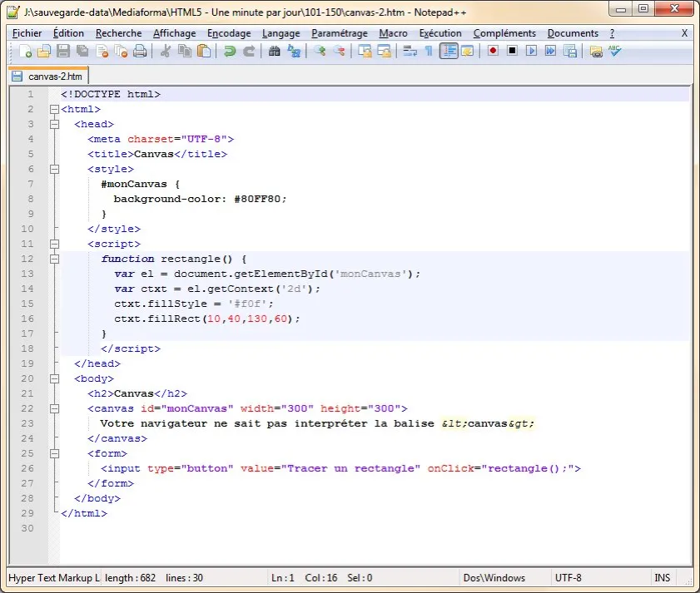Click the UTF-8 encoding status field

(x=568, y=578)
